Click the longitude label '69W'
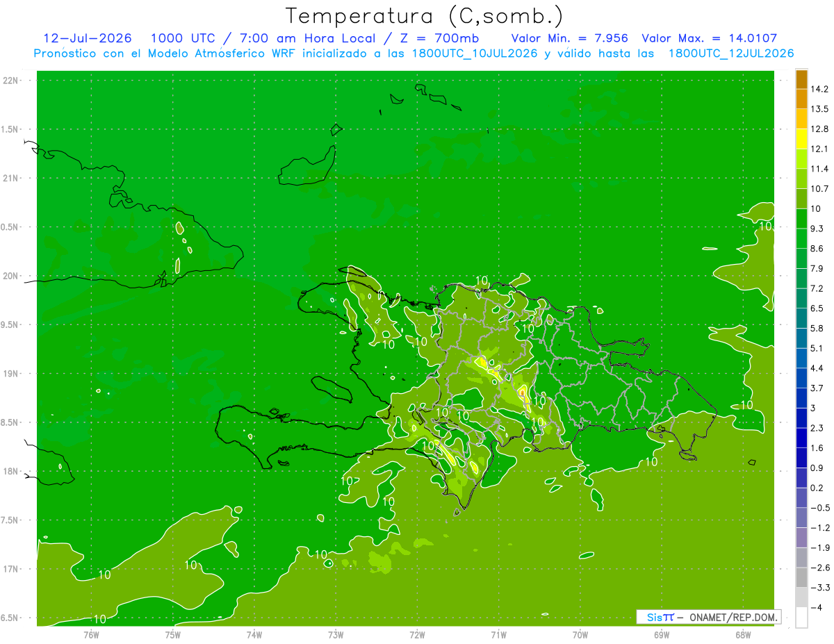 tap(661, 635)
